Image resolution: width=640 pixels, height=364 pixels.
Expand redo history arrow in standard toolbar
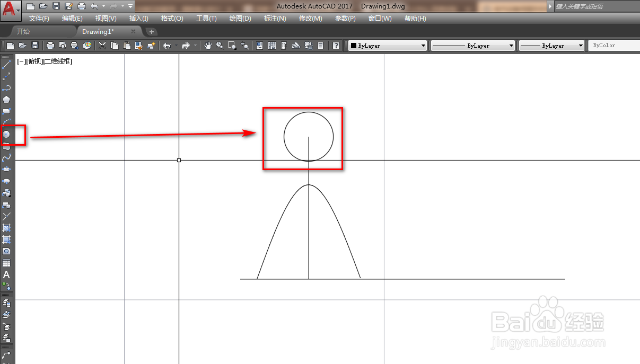click(195, 46)
